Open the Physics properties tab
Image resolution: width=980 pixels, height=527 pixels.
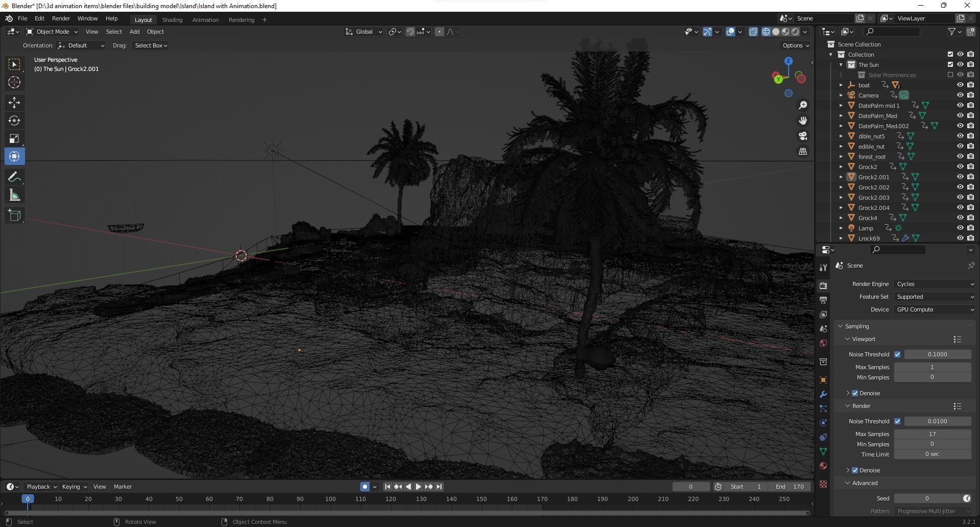(823, 423)
